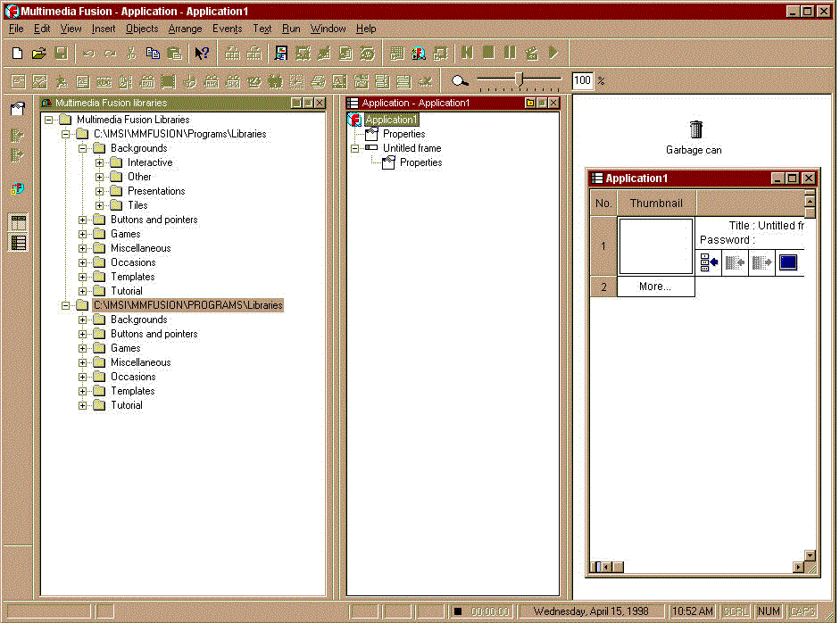
Task: Click the New file toolbar icon
Action: (x=17, y=53)
